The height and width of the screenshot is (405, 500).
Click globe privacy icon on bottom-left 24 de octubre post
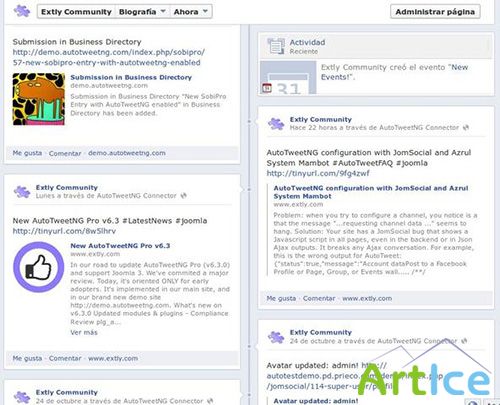coord(210,401)
